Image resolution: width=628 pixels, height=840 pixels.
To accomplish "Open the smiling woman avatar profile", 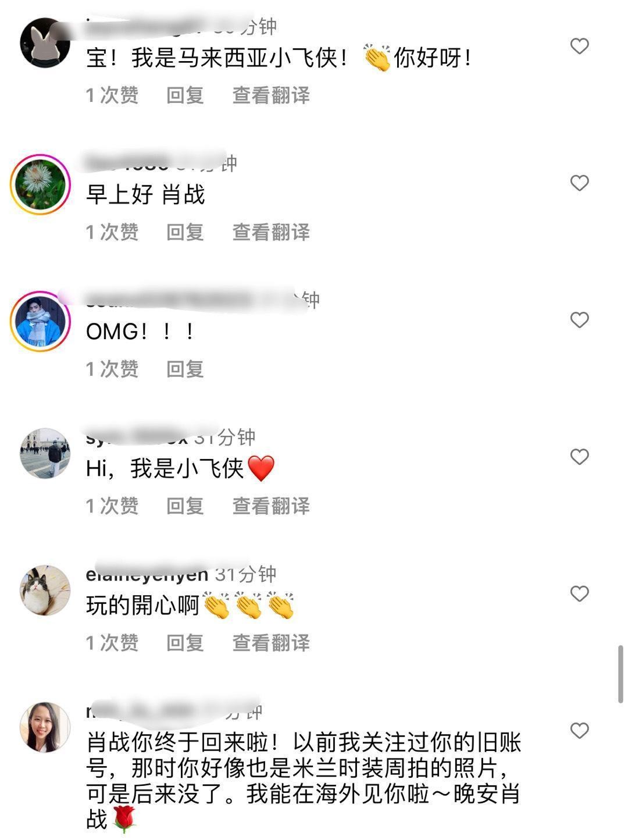I will click(45, 727).
